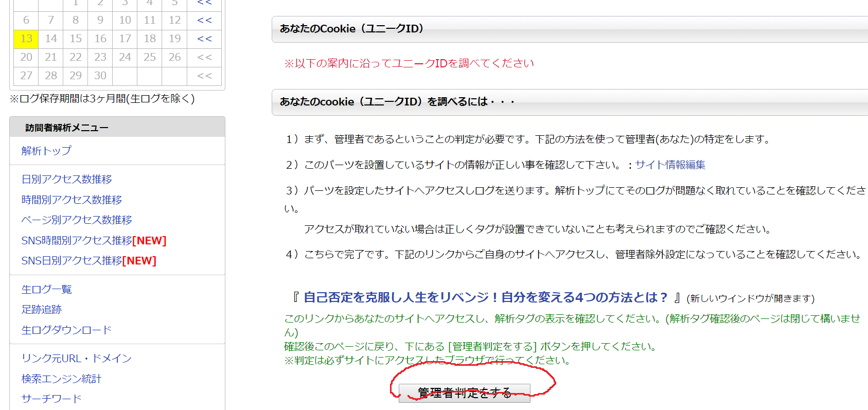Open the 解析トップ menu link

(x=46, y=151)
